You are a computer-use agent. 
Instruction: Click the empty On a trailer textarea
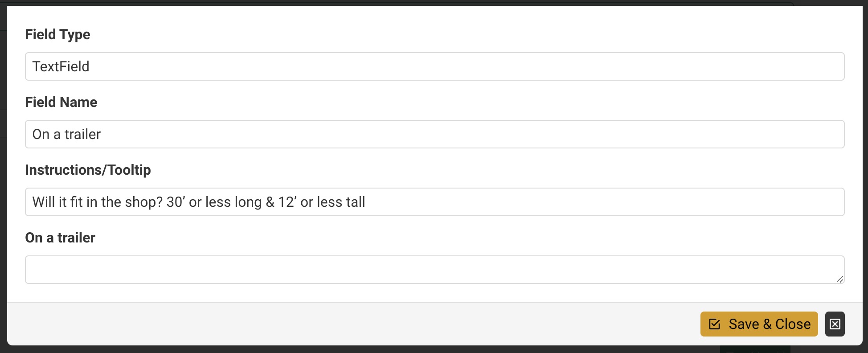click(434, 270)
